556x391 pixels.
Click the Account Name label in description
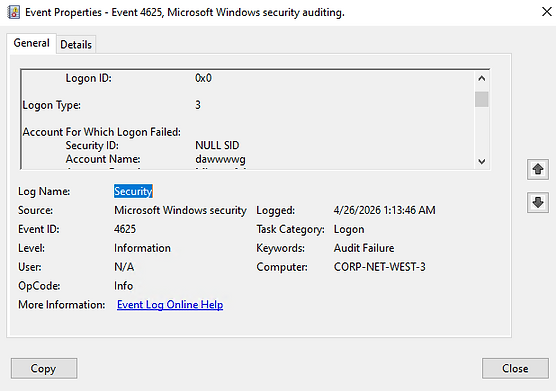[x=103, y=159]
